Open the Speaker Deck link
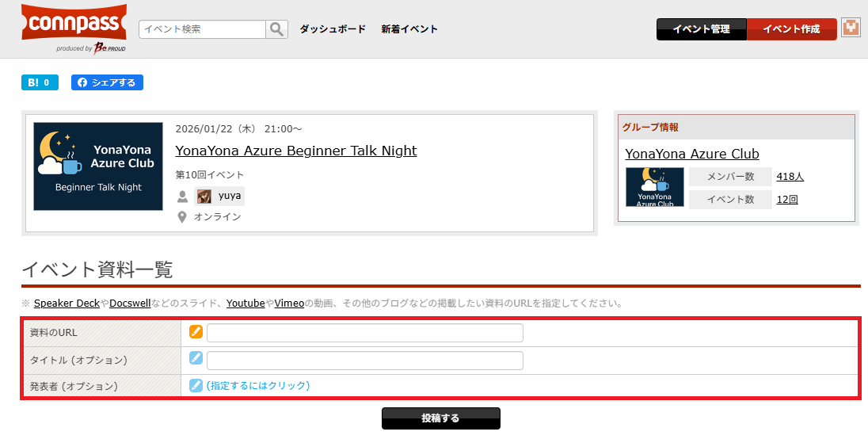Viewport: 868px width, 443px height. coord(67,304)
